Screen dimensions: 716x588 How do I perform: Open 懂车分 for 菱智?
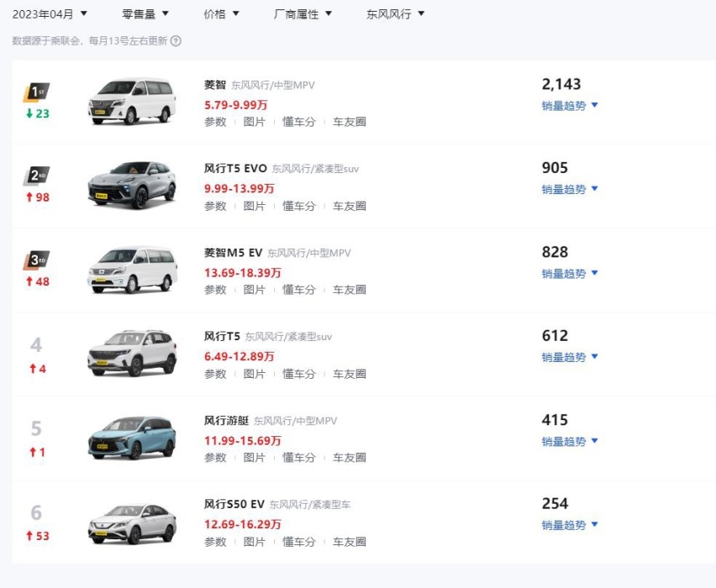[x=299, y=122]
